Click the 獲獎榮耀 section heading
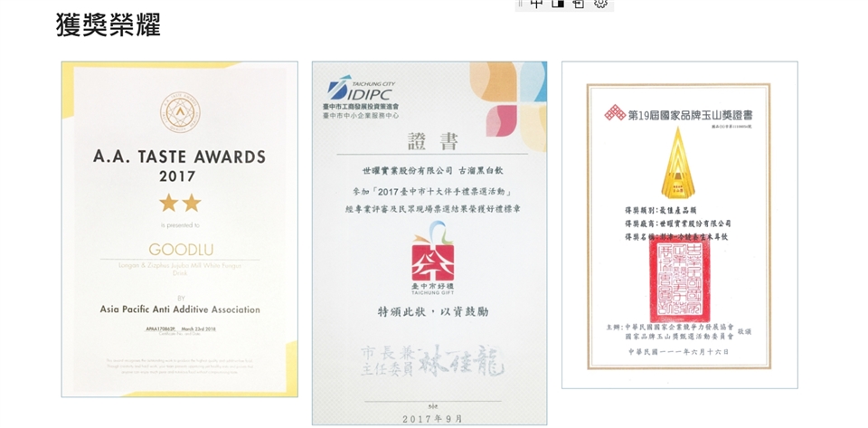The image size is (868, 428). point(108,24)
